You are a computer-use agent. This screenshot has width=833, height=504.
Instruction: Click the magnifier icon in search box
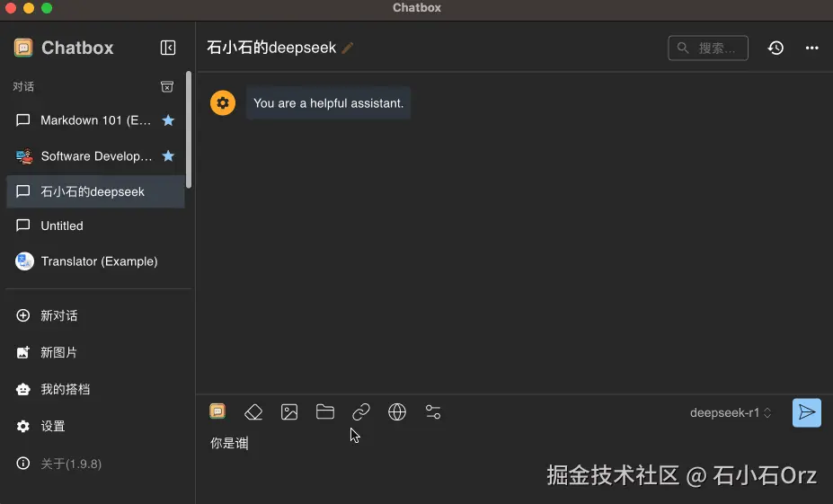[683, 48]
